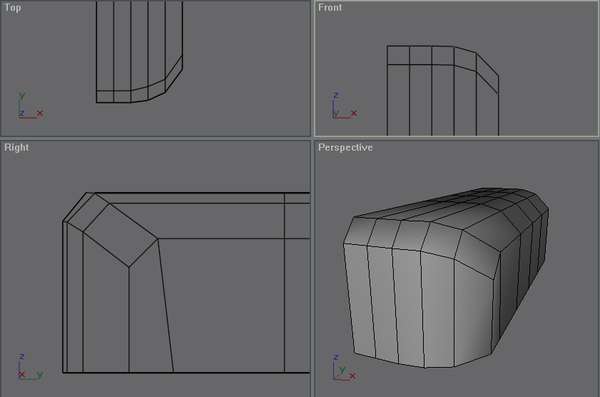Click the green Y axis letter in Perspective viewport
The width and height of the screenshot is (600, 397).
[x=342, y=370]
